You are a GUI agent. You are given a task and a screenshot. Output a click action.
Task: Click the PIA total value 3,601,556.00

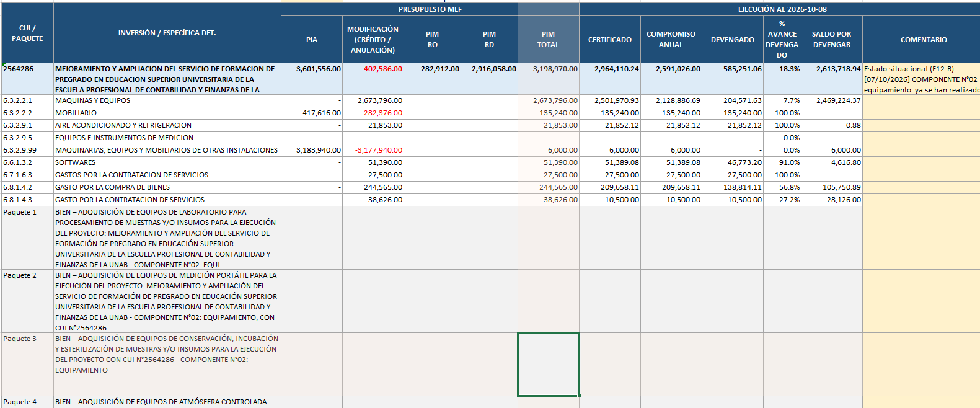pyautogui.click(x=312, y=79)
